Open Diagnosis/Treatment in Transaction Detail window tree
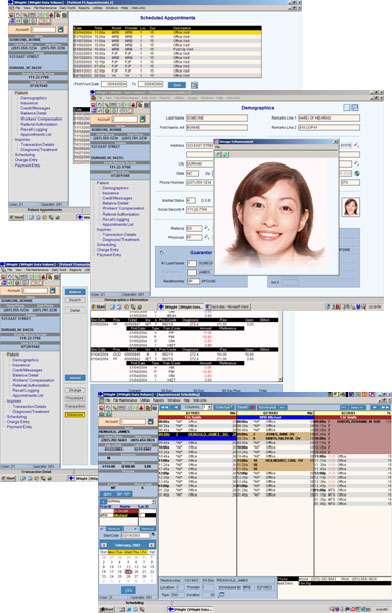 pos(31,412)
